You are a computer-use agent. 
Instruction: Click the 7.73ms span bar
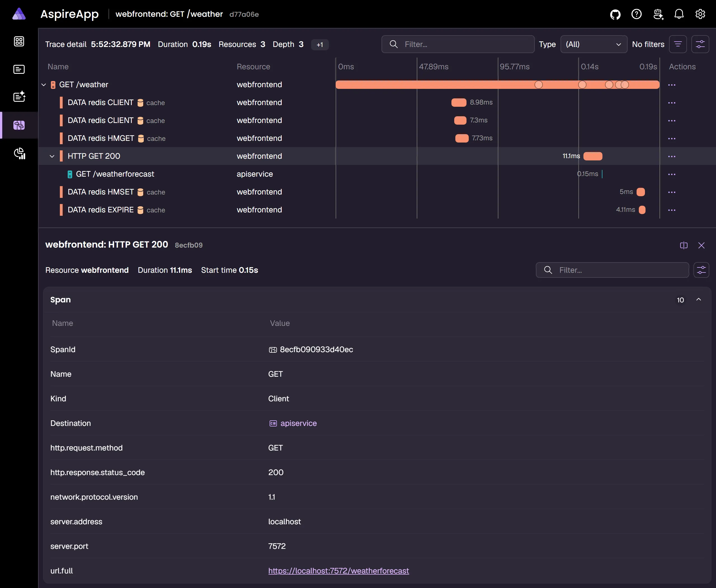(462, 138)
